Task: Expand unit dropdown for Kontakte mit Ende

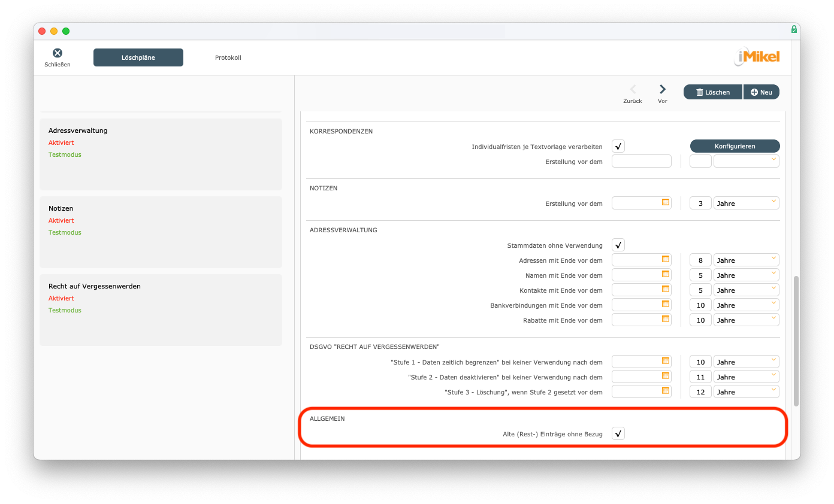Action: click(x=746, y=290)
